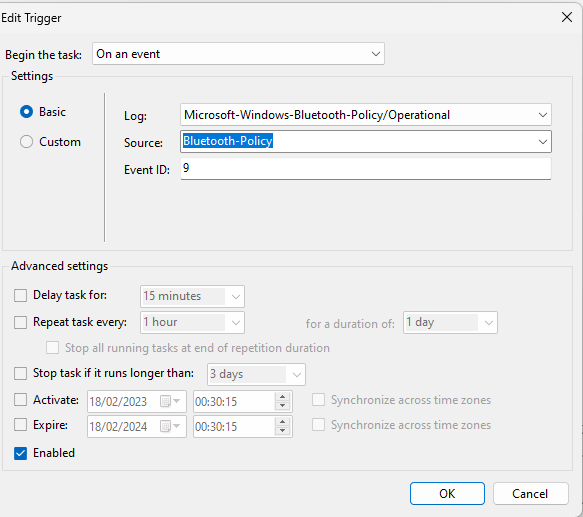Open the Activate date calendar icon
Viewport: 583px width, 517px height.
coord(170,401)
